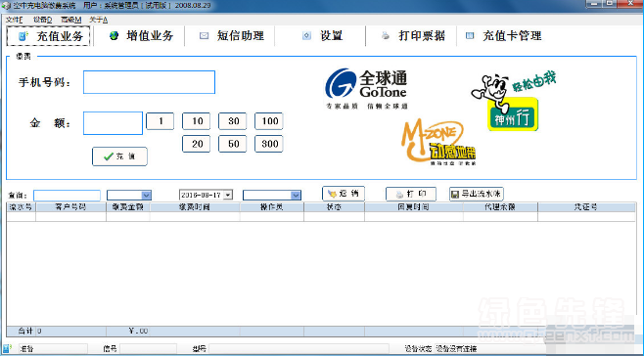Image resolution: width=644 pixels, height=356 pixels.
Task: Expand the combo box left of 返销
Action: point(296,195)
